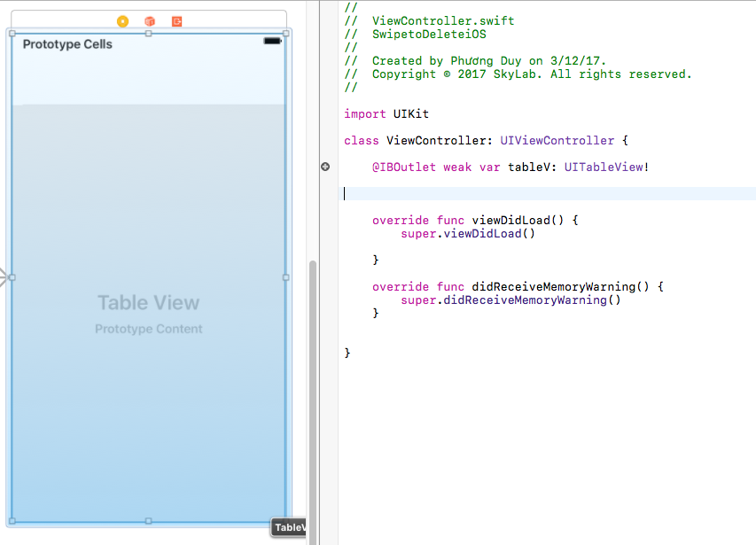Click the didReceiveMemoryWarning function declaration
This screenshot has width=756, height=545.
518,287
